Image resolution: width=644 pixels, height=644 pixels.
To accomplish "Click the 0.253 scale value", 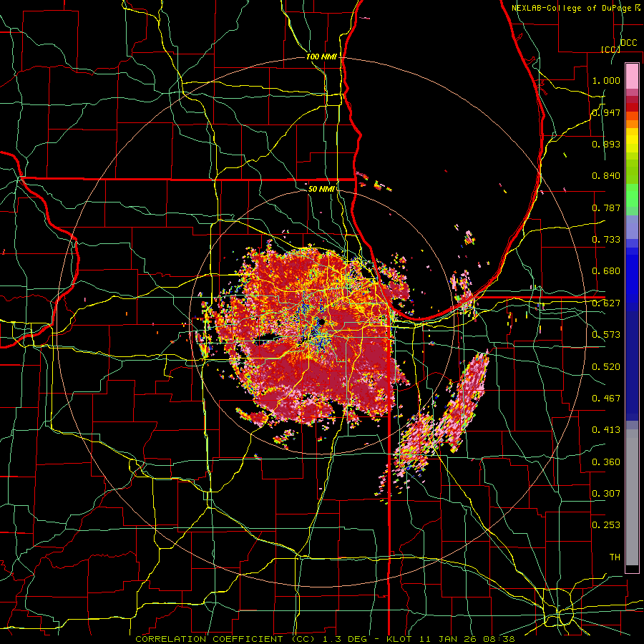I will (x=606, y=525).
